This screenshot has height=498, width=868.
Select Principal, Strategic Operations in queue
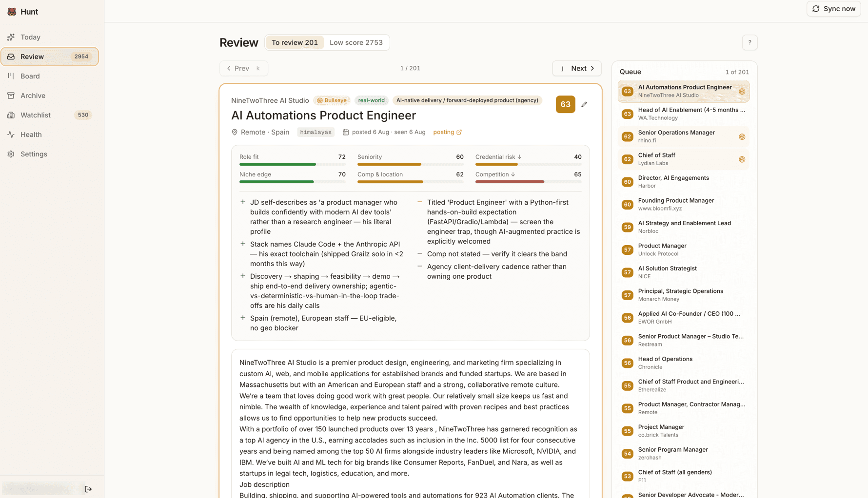tap(684, 295)
